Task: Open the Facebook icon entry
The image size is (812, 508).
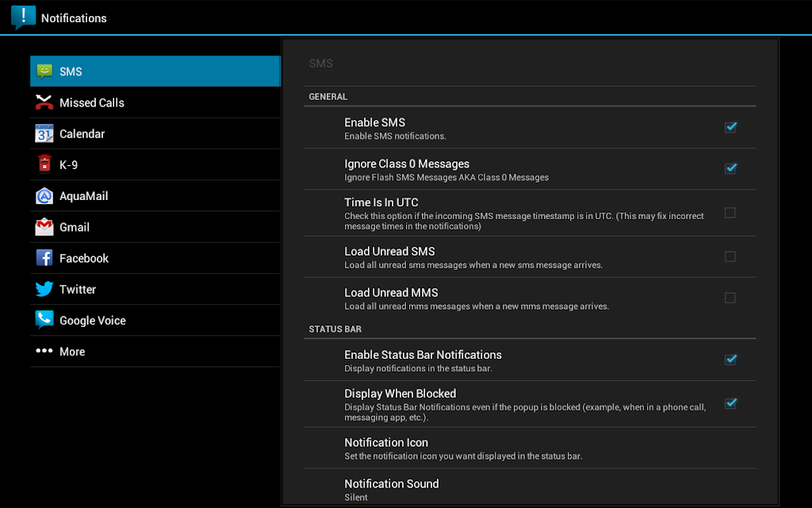Action: pos(44,258)
